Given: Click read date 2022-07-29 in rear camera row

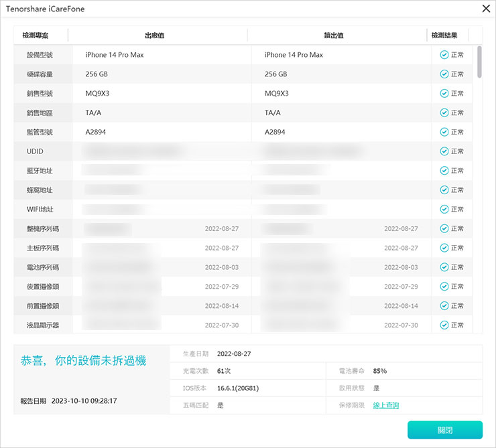Looking at the screenshot, I should (x=401, y=287).
